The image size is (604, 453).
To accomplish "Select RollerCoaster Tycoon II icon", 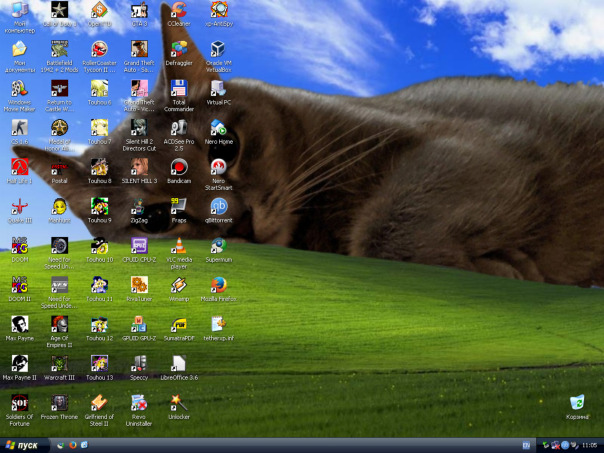I will point(99,50).
